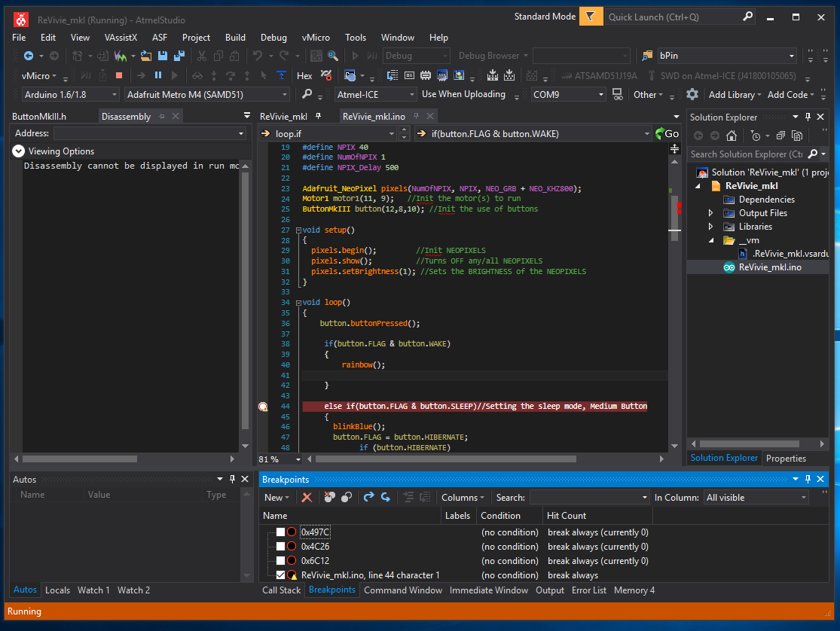Click the Go button in the navigation bar
Viewport: 840px width, 631px height.
pos(667,134)
